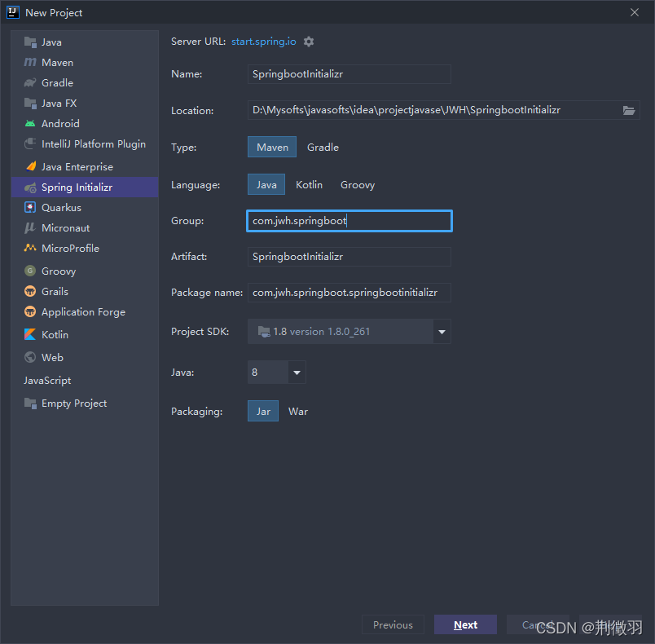Screen dimensions: 655x644
Task: Choose Gradle as the project type
Action: [323, 148]
